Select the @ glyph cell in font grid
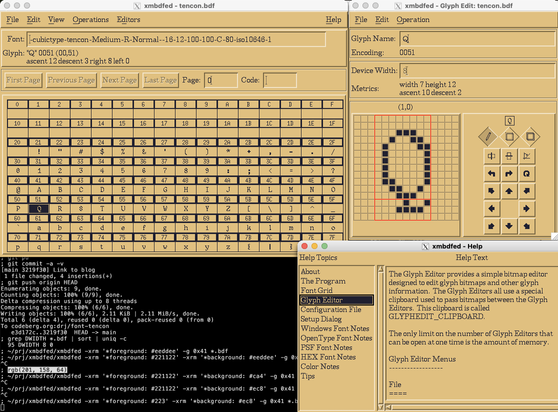The width and height of the screenshot is (558, 412). click(x=17, y=190)
